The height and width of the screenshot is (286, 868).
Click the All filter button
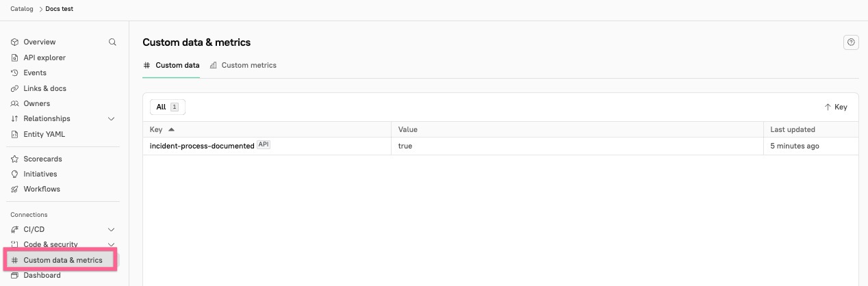(167, 107)
